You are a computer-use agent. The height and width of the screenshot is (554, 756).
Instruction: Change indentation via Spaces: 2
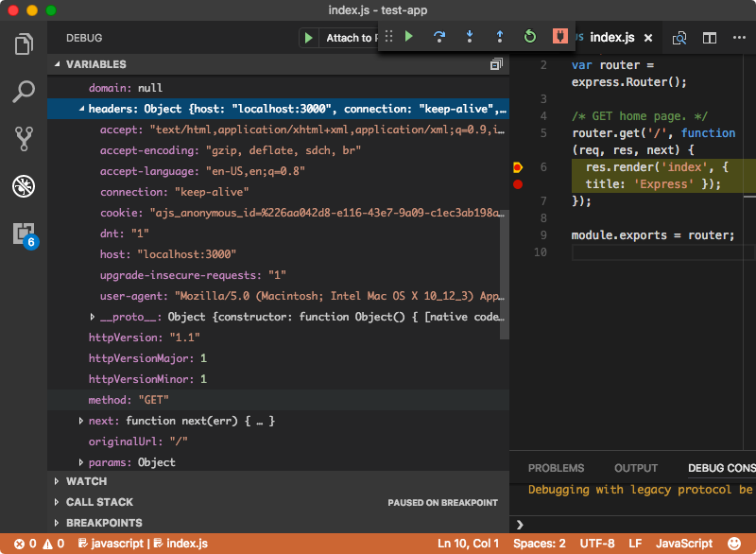(539, 544)
